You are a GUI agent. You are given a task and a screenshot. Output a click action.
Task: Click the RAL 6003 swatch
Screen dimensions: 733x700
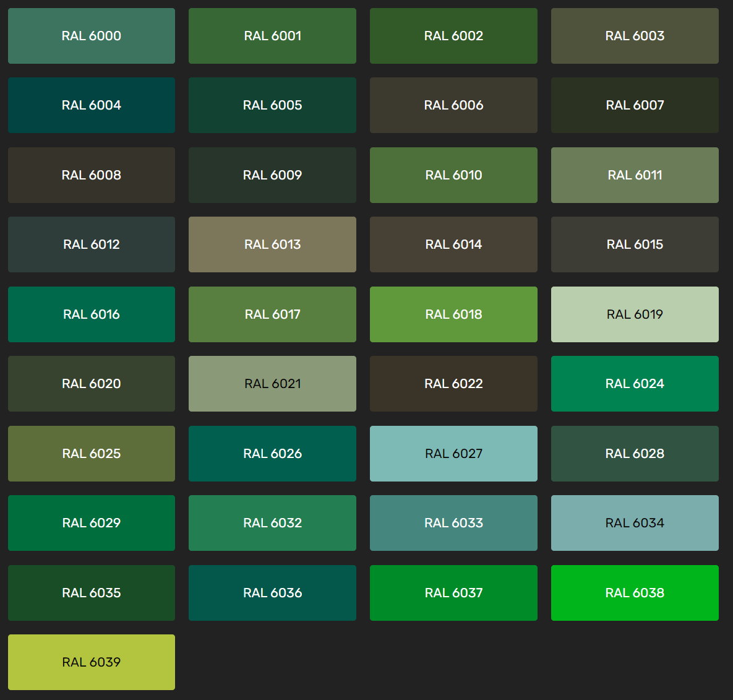click(635, 36)
